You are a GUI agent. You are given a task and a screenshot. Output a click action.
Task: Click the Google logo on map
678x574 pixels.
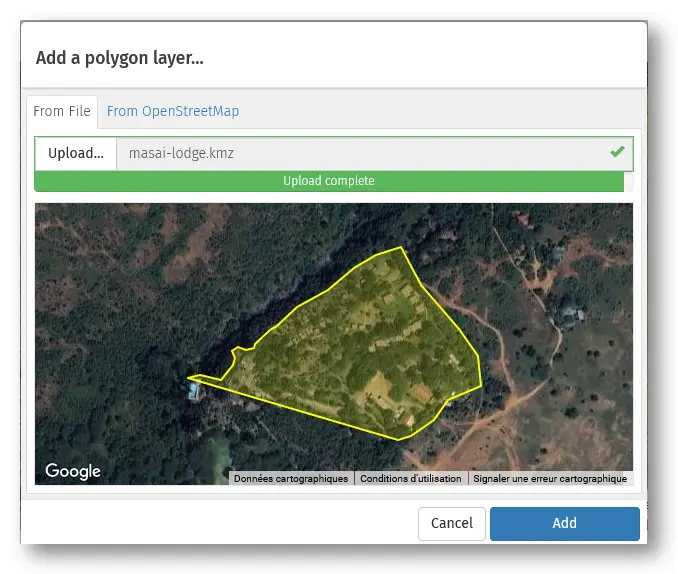pyautogui.click(x=72, y=471)
